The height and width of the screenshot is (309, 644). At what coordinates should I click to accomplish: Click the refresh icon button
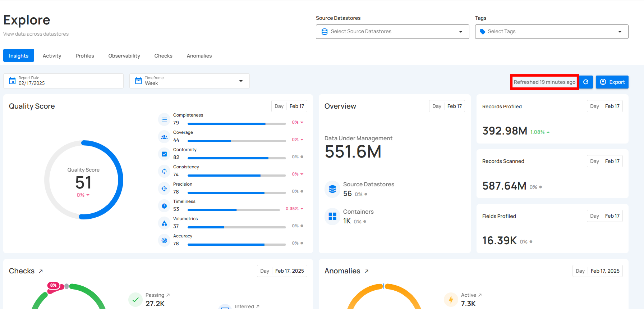point(586,82)
